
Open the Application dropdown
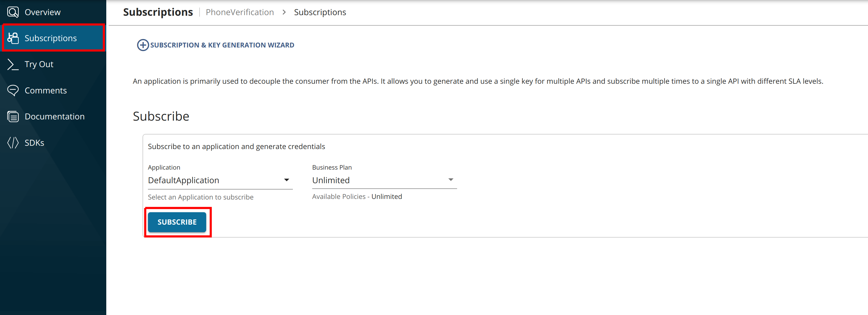pyautogui.click(x=219, y=180)
